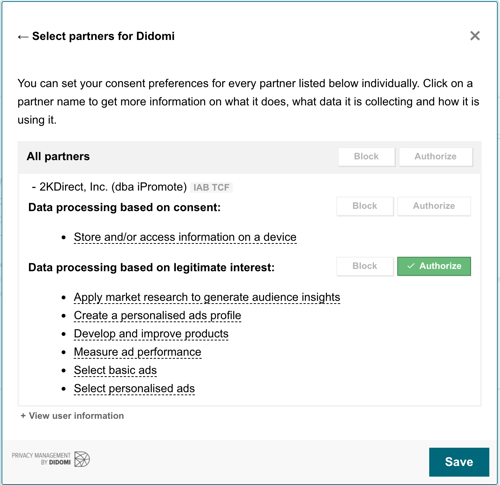Save the consent preferences

pyautogui.click(x=459, y=462)
